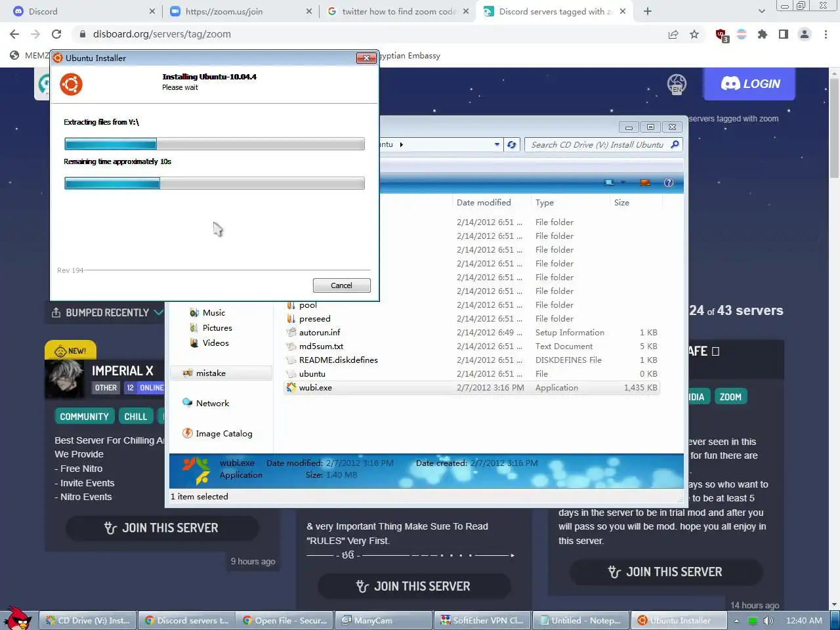
Task: Show the Explorer preview pane icon
Action: point(645,182)
